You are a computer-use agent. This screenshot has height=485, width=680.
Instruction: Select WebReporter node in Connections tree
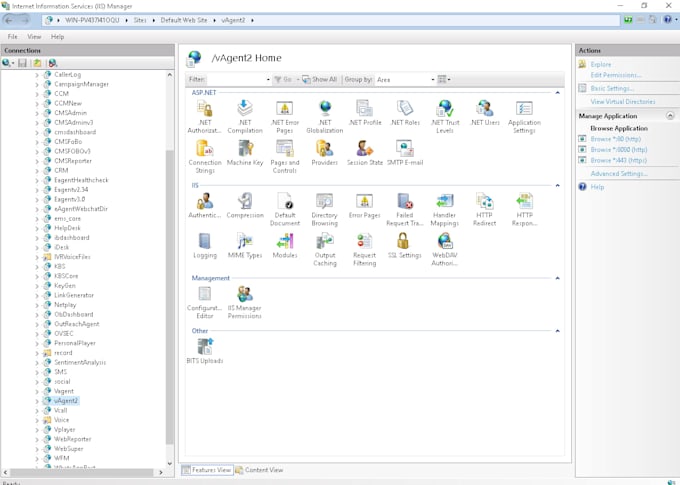pos(72,439)
